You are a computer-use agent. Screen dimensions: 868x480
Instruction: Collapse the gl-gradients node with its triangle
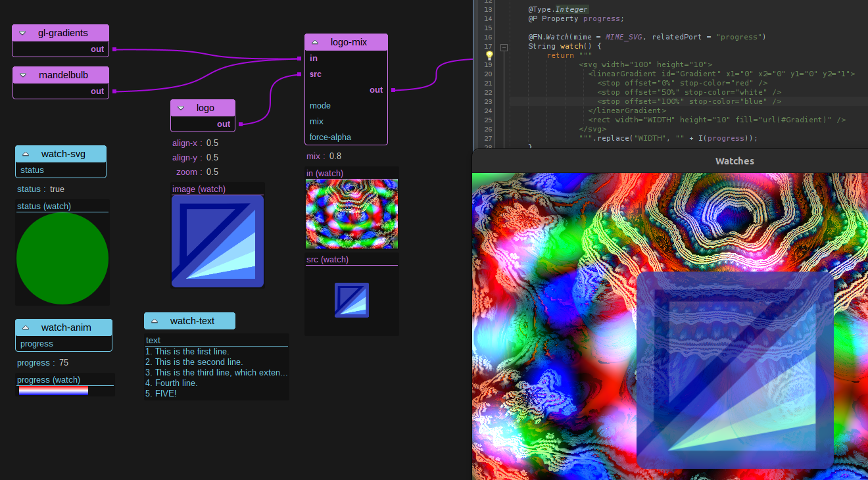pos(23,33)
